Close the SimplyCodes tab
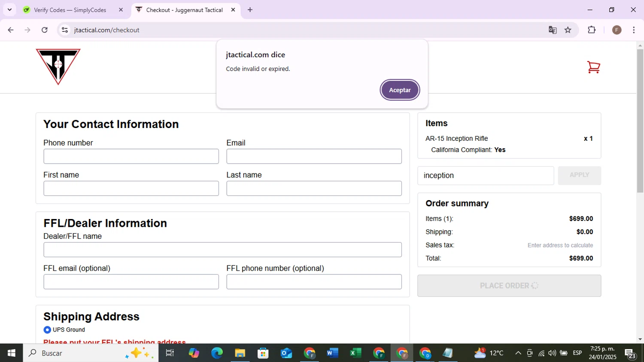 pyautogui.click(x=121, y=10)
